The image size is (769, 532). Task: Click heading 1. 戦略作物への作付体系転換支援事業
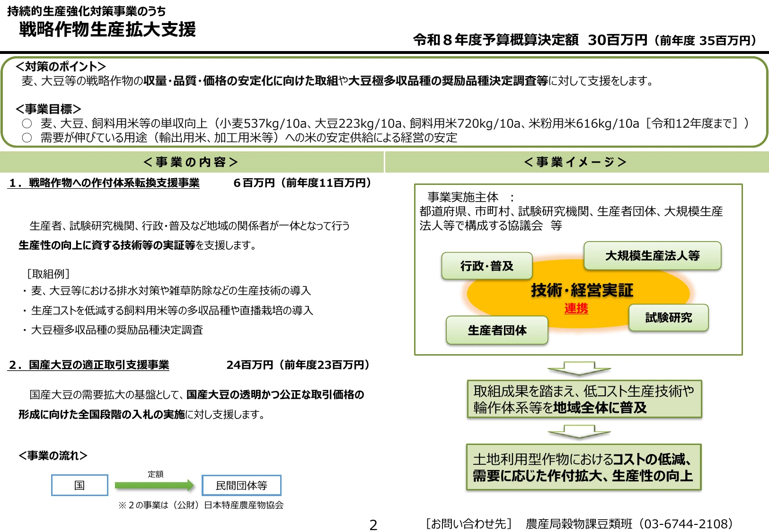(x=104, y=183)
